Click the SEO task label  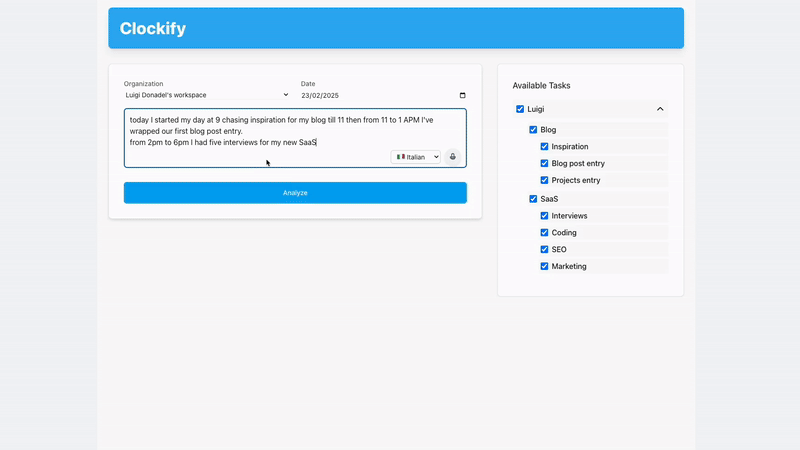tap(559, 249)
